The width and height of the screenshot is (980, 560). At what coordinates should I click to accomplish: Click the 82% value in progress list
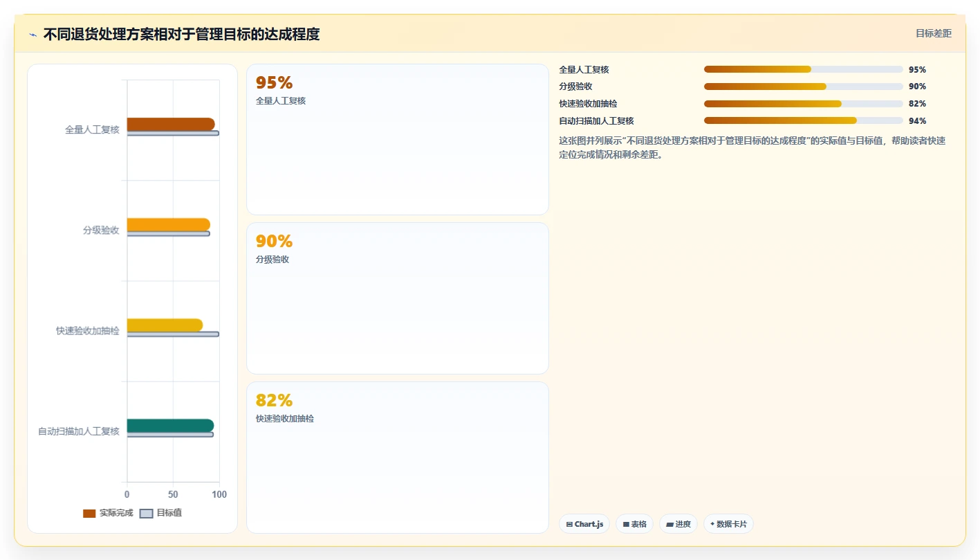(917, 104)
